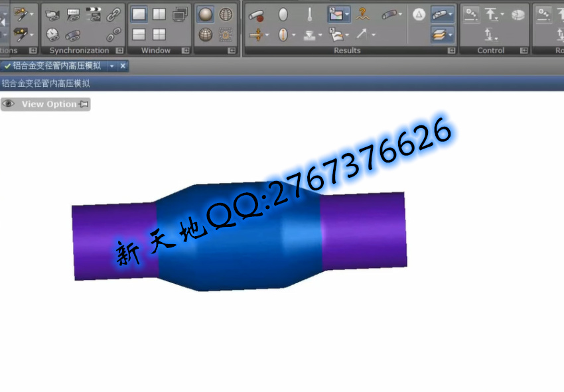The image size is (564, 392).
Task: Expand the Synchronization panel launcher
Action: (x=119, y=50)
